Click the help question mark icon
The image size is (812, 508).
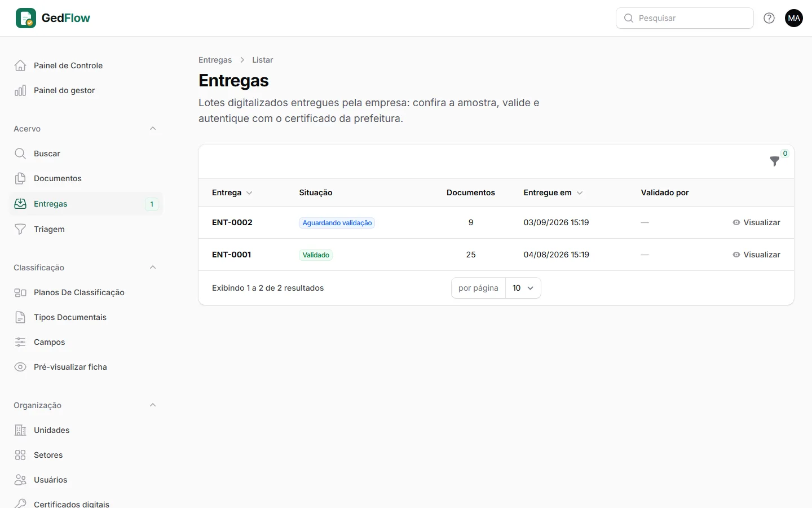pos(769,18)
